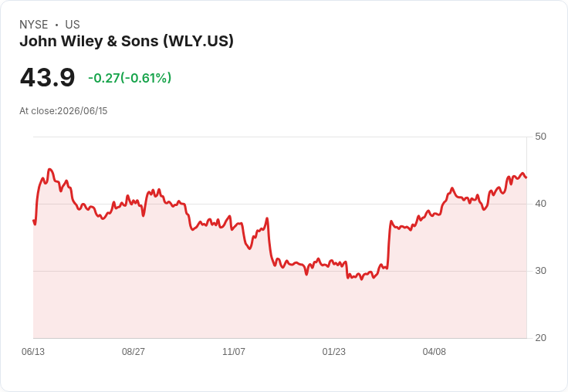
Task: Click the 04/08 x-axis date label
Action: [434, 351]
